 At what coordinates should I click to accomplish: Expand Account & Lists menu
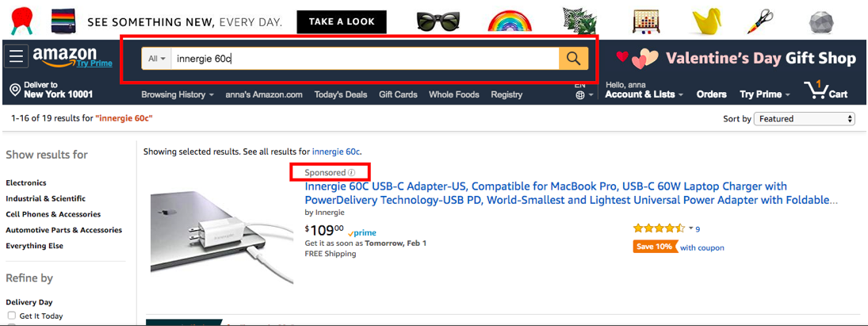click(644, 94)
